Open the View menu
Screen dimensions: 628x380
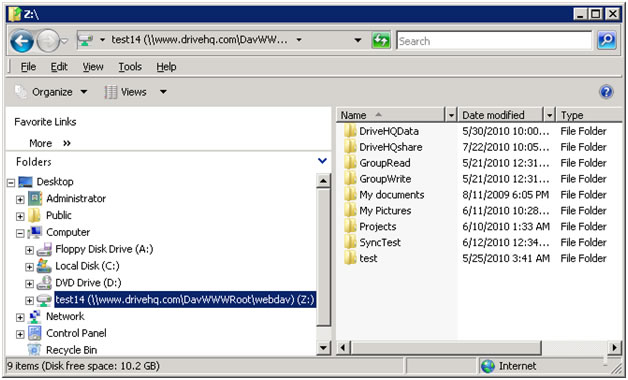[x=93, y=67]
